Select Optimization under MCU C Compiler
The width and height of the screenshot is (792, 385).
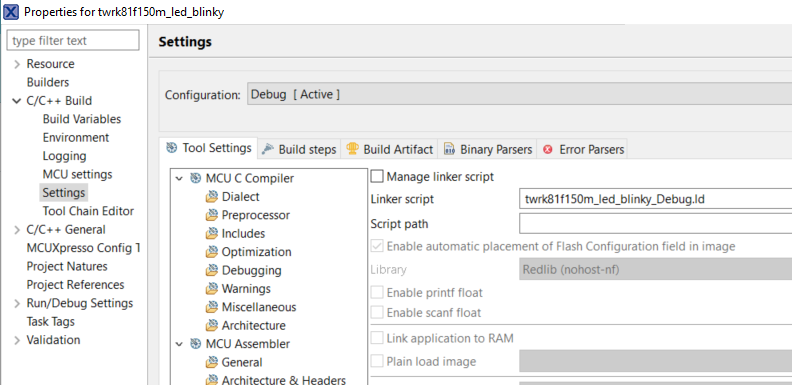[257, 252]
